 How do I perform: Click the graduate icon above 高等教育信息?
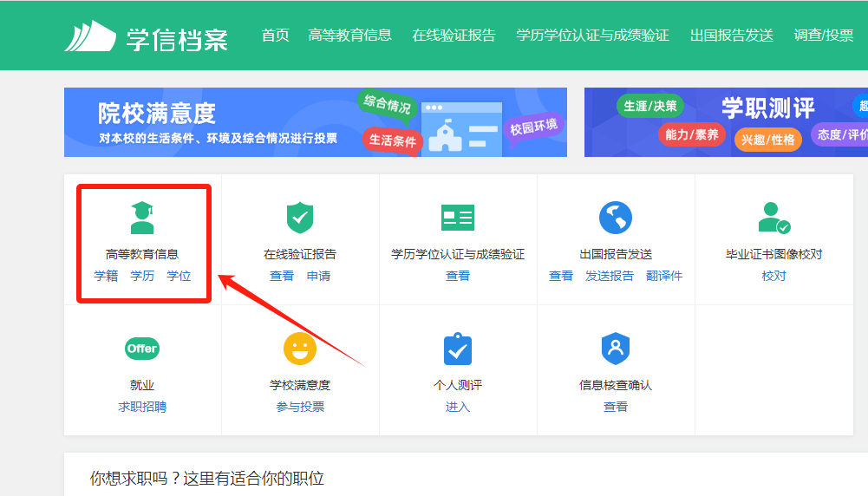tap(142, 217)
